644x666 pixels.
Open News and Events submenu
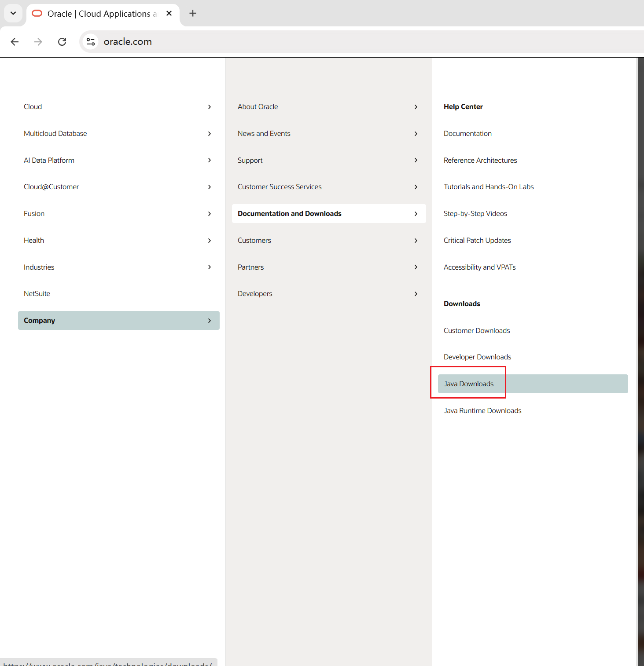[x=329, y=134]
